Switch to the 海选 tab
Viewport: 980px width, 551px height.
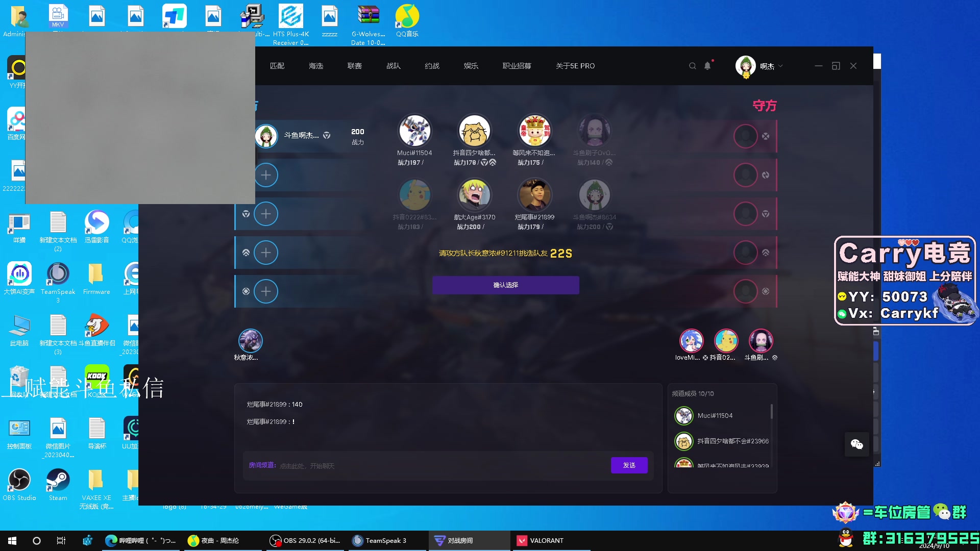[x=316, y=66]
